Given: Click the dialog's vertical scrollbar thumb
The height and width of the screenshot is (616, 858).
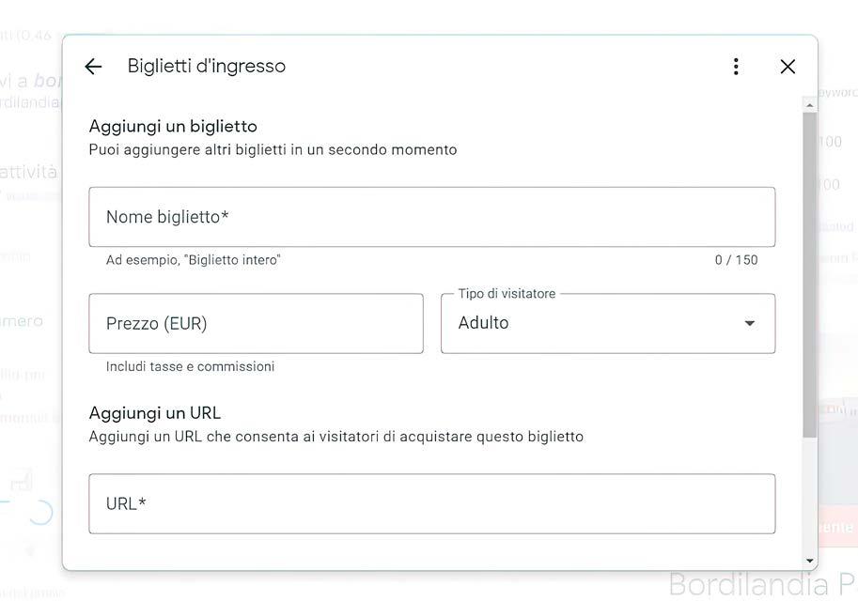Looking at the screenshot, I should [809, 272].
